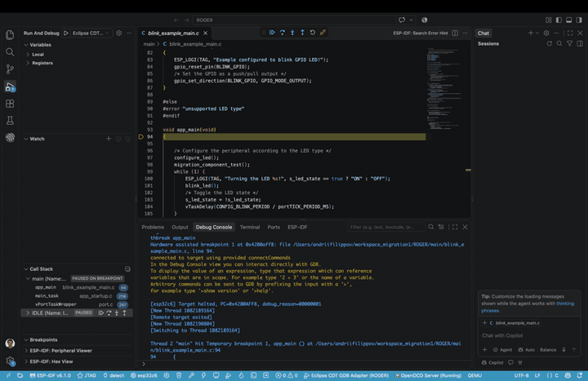Screen dimensions: 588x381
Task: Click ESP-IDF full clean trash icon in status bar
Action: 179,375
